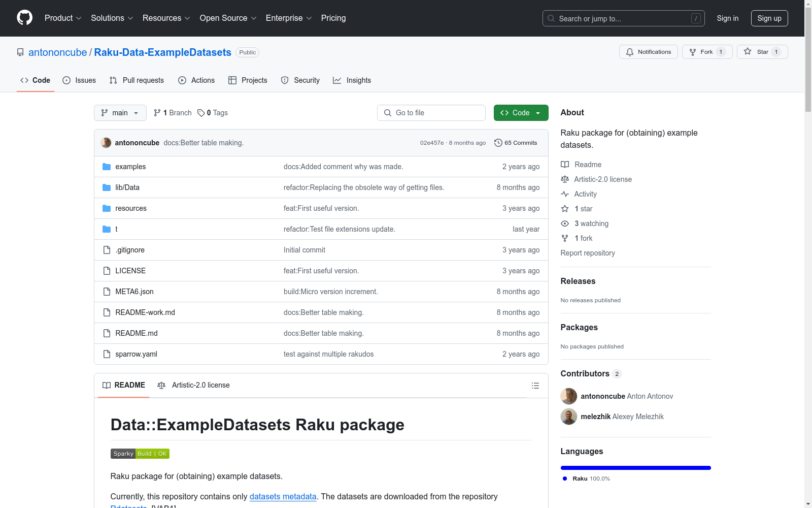Focus the Go to file input
The width and height of the screenshot is (812, 508).
431,113
